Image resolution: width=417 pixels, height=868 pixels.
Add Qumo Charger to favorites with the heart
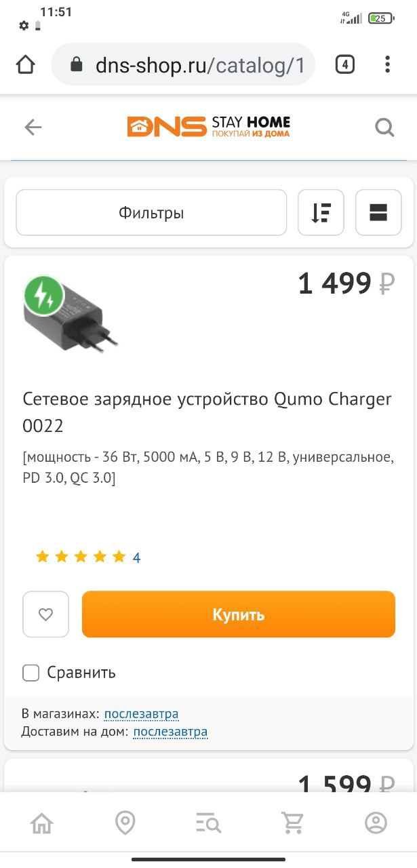point(45,614)
